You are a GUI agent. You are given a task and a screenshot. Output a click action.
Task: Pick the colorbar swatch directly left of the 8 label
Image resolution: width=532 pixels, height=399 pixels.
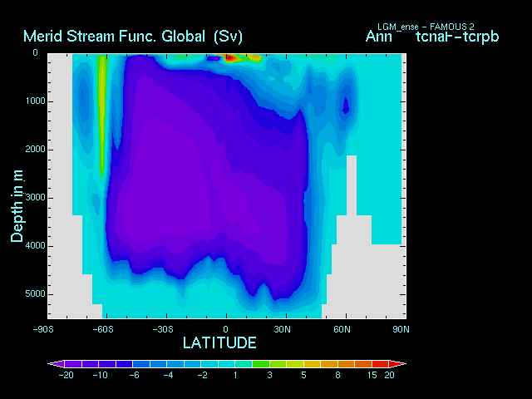click(329, 364)
